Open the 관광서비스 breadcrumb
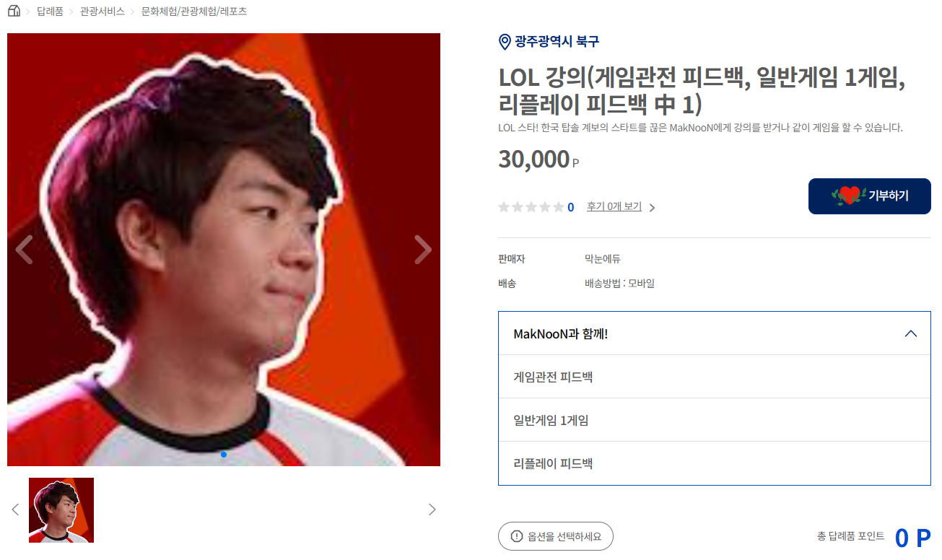 102,12
